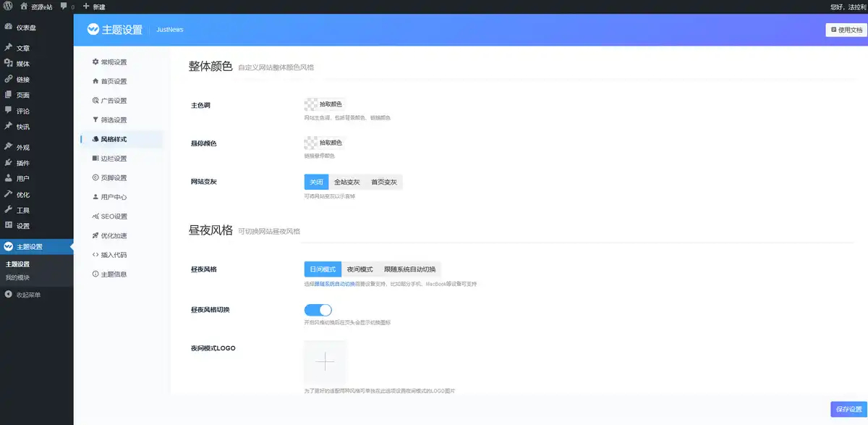
Task: Switch to 边栏设置 settings tab
Action: [114, 159]
